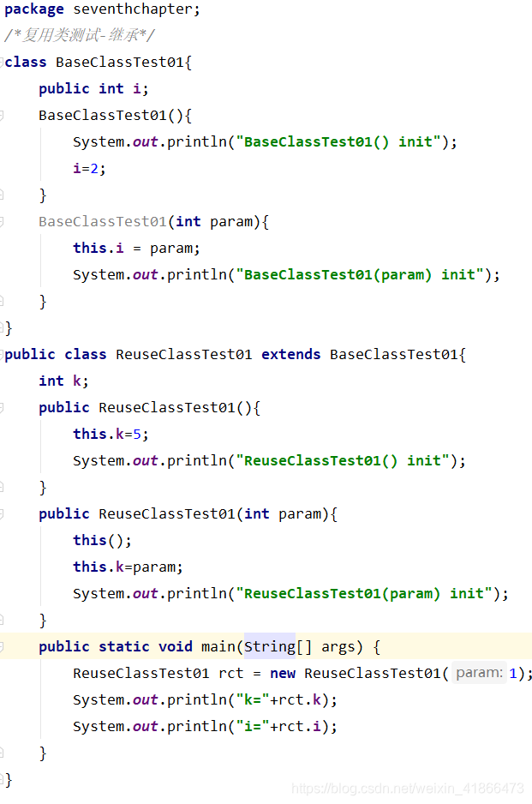Click 'ReuseClassTest01' in 'public ReuseClassTest01(int param){'
Screen dimensions: 532x804
(x=166, y=513)
